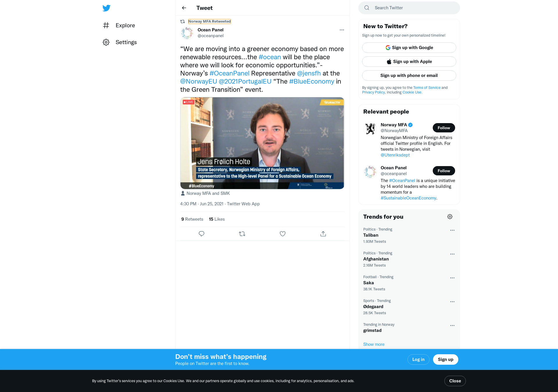Retweet using the retweet arrows icon
The image size is (558, 392).
point(242,234)
